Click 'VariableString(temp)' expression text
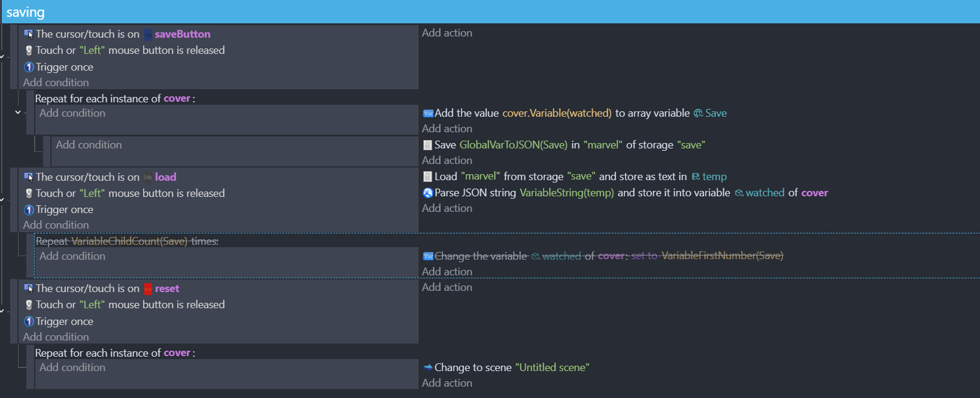980x398 pixels. 567,193
